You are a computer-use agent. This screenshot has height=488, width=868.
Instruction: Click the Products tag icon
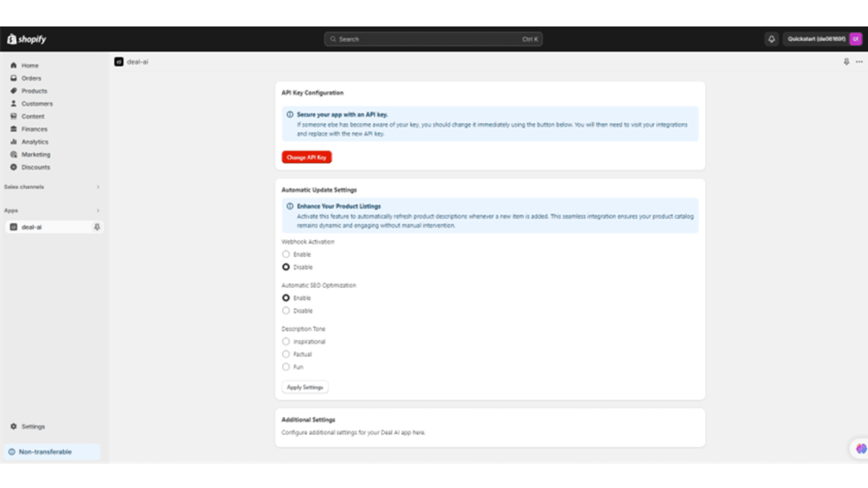[14, 91]
